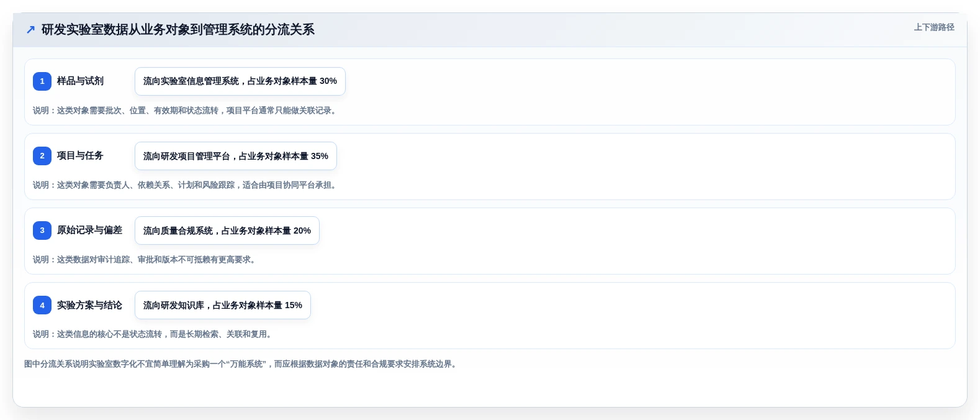980x420 pixels.
Task: Click the 样品与试剂 label
Action: click(80, 81)
